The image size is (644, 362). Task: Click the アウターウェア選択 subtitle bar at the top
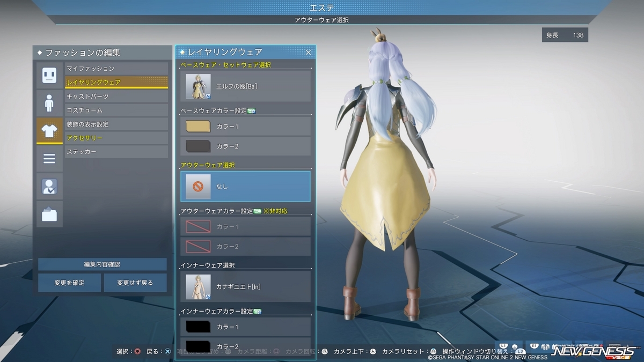(x=322, y=20)
